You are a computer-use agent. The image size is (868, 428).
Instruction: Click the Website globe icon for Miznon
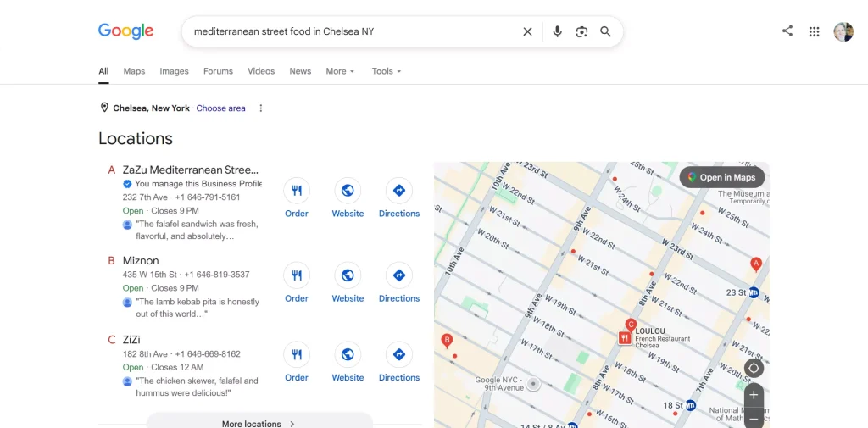coord(348,275)
